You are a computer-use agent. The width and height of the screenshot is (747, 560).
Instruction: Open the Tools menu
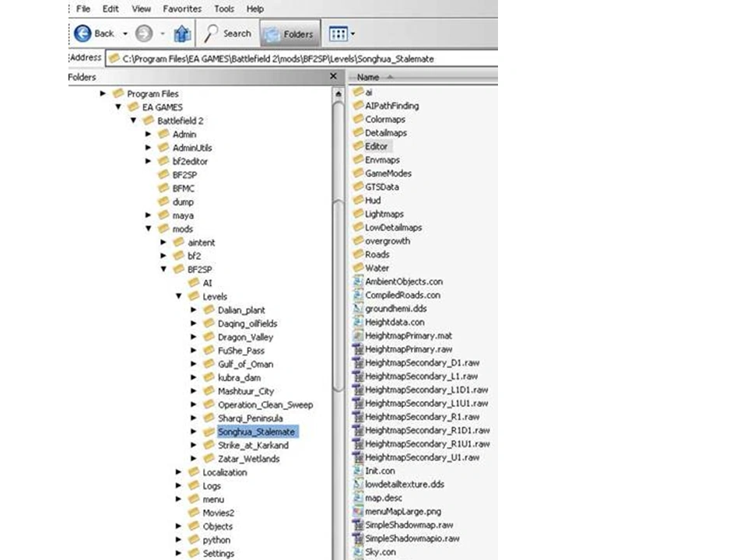[224, 9]
